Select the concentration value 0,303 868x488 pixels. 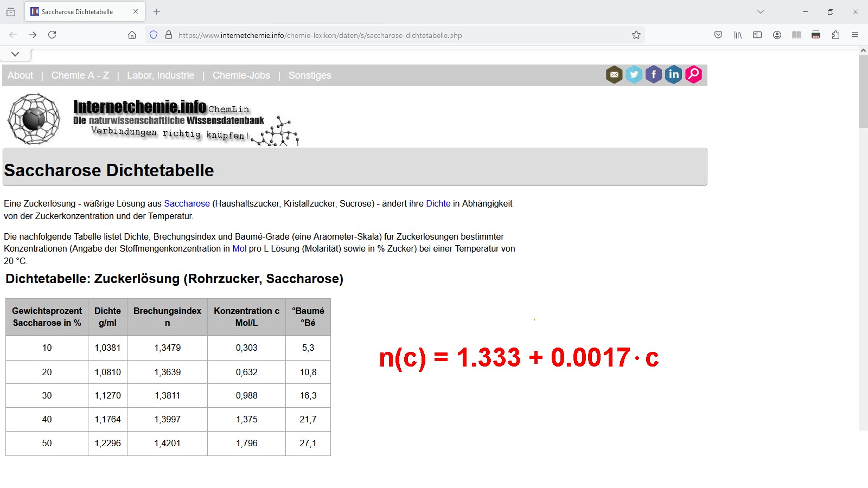point(246,348)
